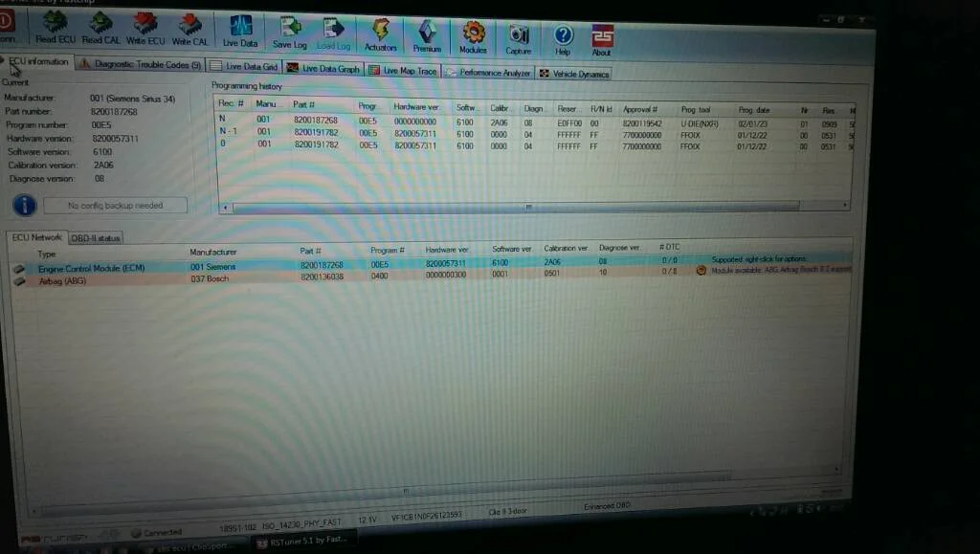Click the blue info icon
This screenshot has height=554, width=980.
24,205
